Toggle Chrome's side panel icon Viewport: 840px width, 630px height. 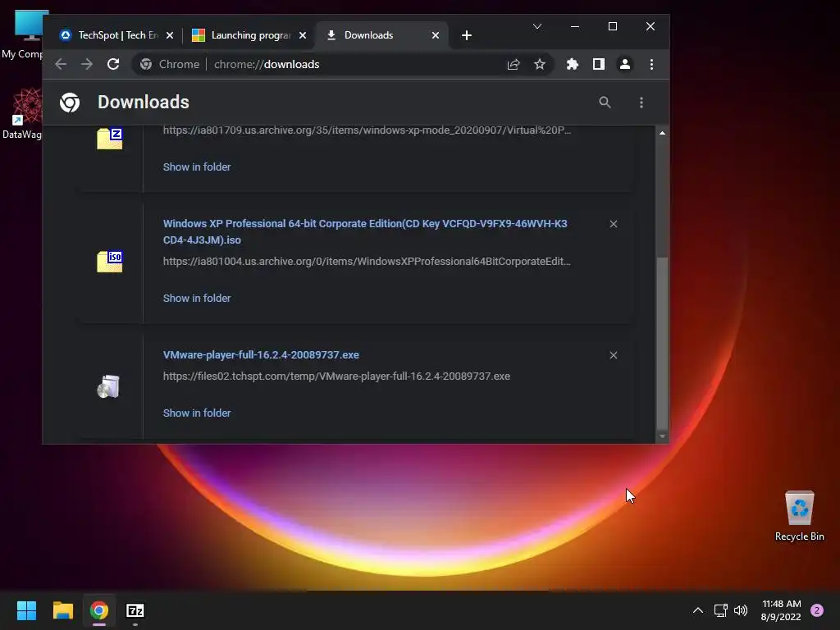click(598, 64)
